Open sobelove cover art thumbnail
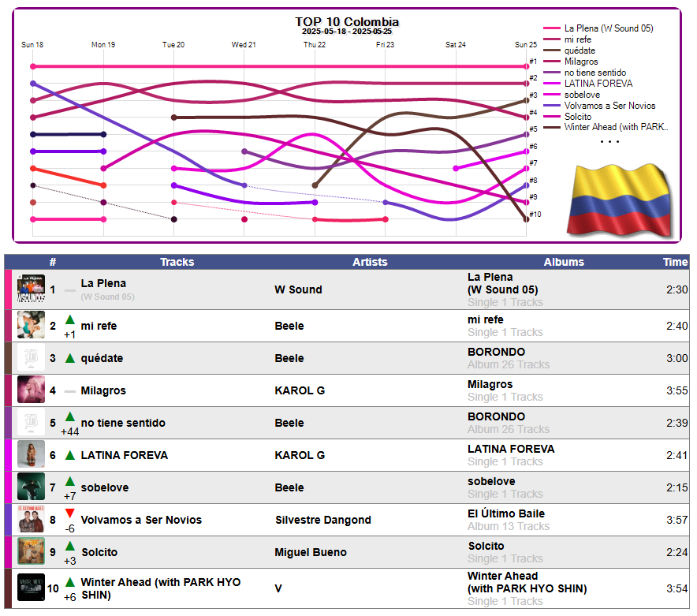 (31, 487)
